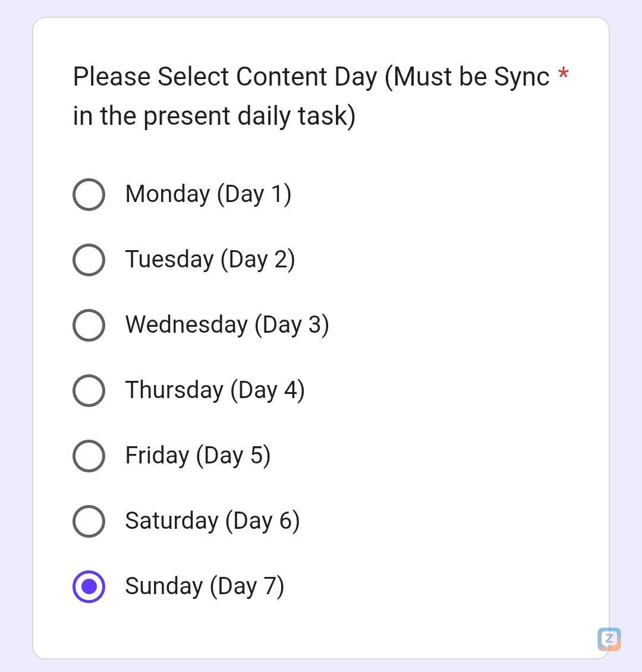The height and width of the screenshot is (672, 642).
Task: Choose the Tuesday (Day 2) radio circle
Action: tap(89, 260)
